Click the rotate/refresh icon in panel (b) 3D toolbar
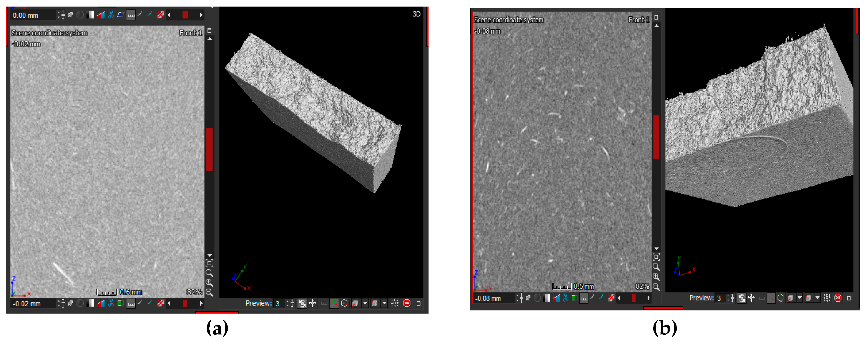 tap(741, 298)
